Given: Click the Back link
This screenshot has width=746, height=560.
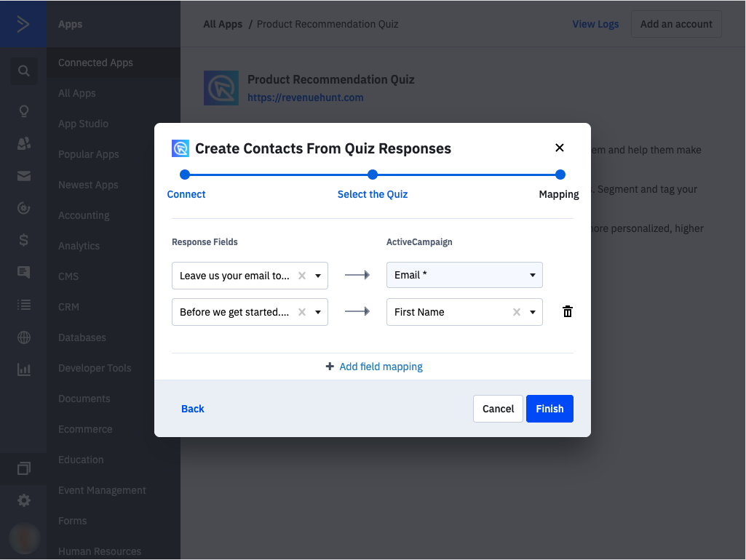Looking at the screenshot, I should coord(193,409).
